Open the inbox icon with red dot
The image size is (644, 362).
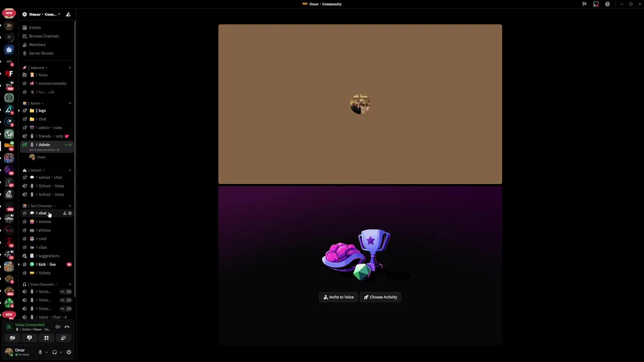pos(596,4)
